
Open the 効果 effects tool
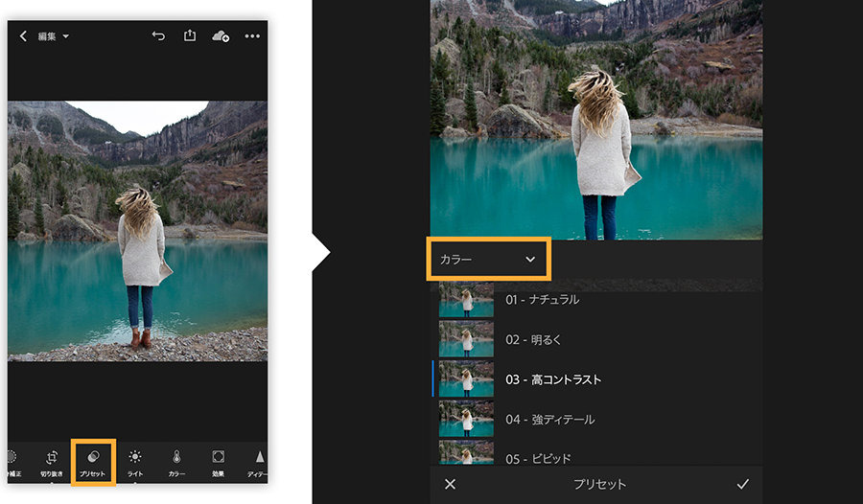pos(218,463)
